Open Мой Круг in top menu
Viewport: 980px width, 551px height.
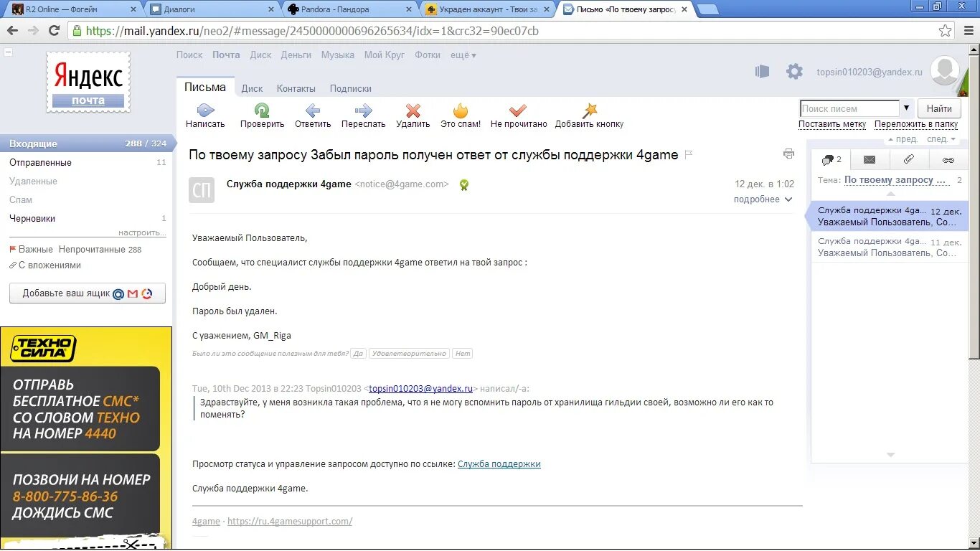(x=385, y=55)
